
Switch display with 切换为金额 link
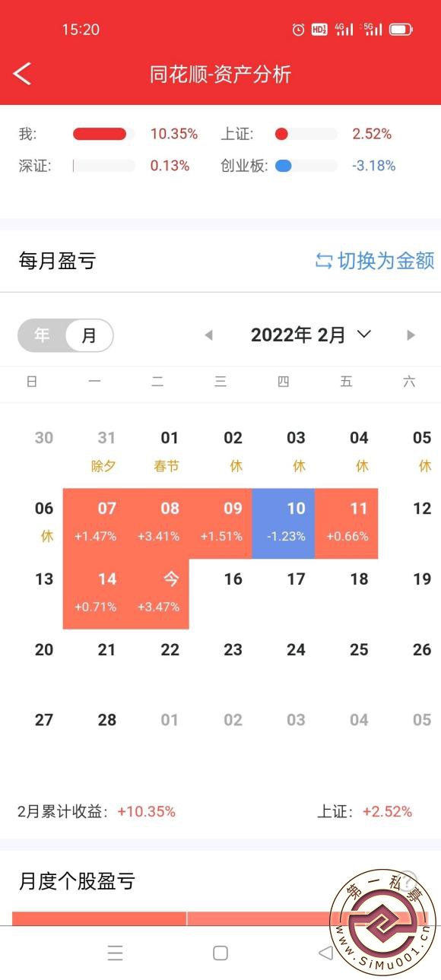pyautogui.click(x=385, y=261)
